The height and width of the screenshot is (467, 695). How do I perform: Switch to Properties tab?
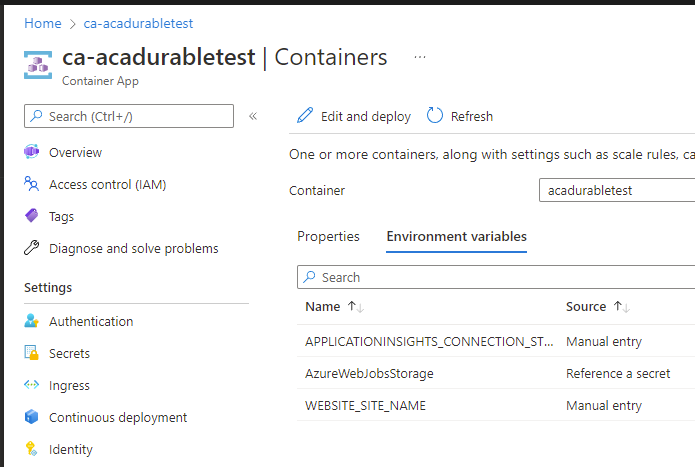pos(328,237)
